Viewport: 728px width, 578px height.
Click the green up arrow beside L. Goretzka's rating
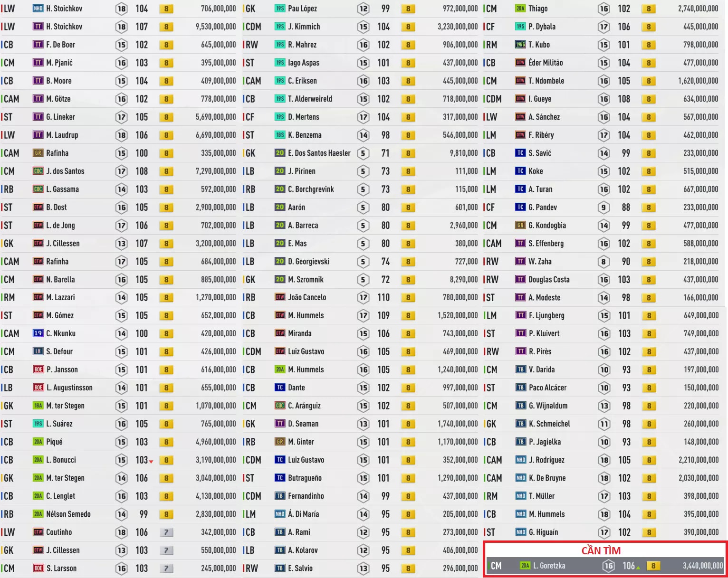638,568
